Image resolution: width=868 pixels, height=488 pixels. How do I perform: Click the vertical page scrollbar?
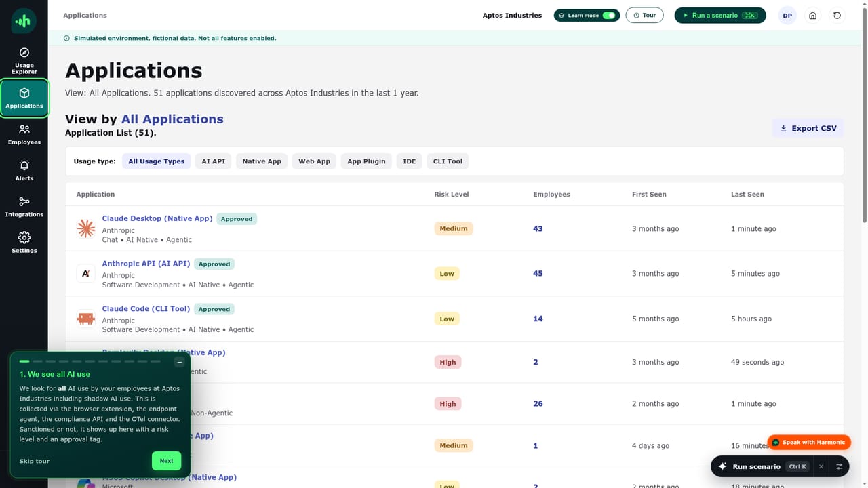point(864,115)
